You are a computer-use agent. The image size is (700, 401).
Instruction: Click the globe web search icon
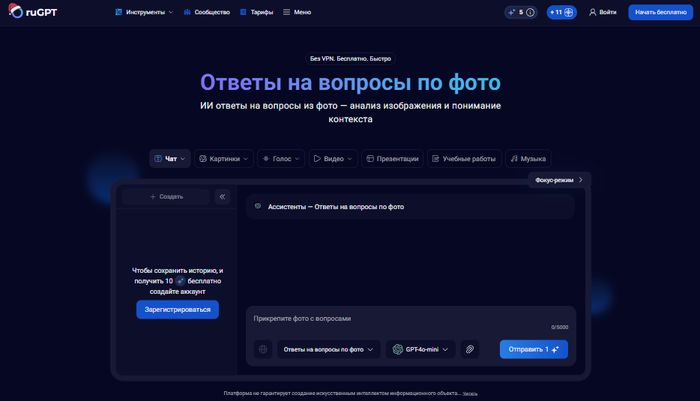tap(263, 349)
